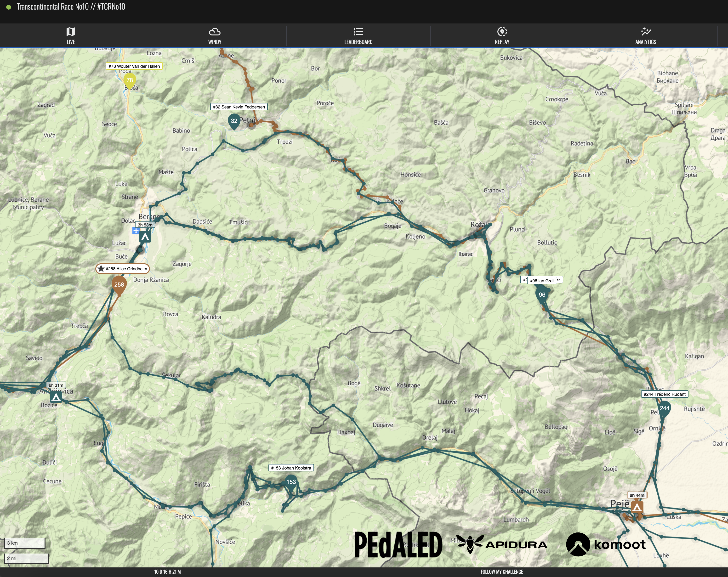
Task: Click the orange control point tent at Pejë
Action: click(x=637, y=507)
